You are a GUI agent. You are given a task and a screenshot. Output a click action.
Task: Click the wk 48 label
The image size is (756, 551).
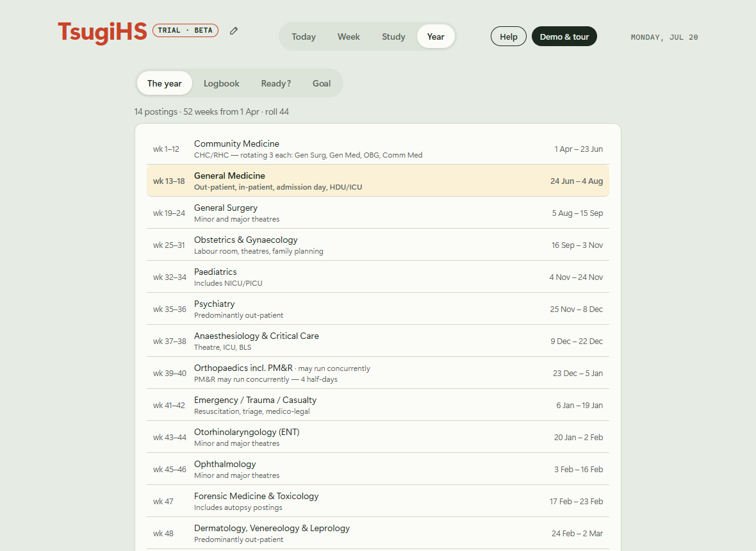[163, 534]
